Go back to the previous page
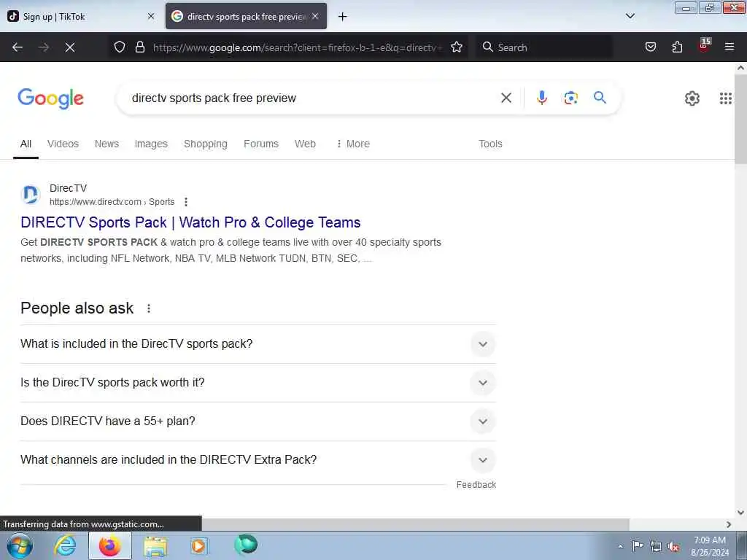Viewport: 747px width, 560px height. (18, 47)
